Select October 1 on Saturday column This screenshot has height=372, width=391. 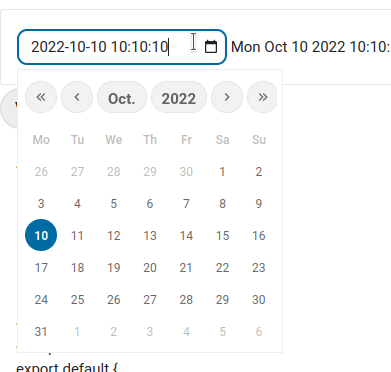click(x=222, y=172)
